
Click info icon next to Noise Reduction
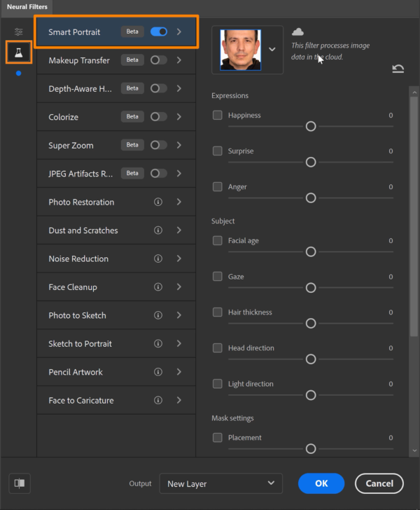[158, 259]
